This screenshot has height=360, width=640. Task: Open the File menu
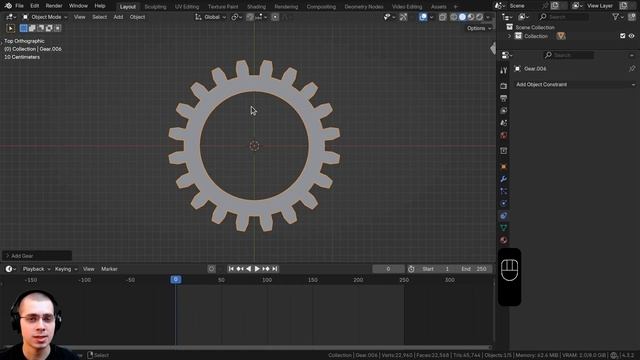click(x=19, y=6)
